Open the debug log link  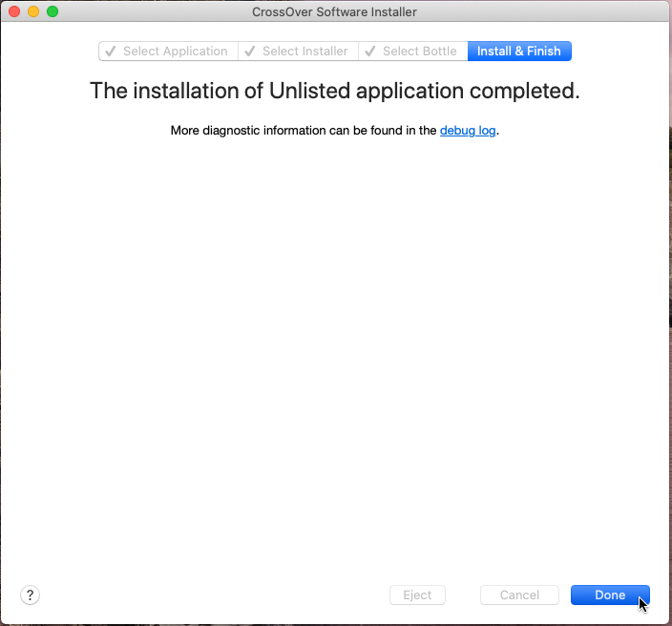click(x=468, y=130)
